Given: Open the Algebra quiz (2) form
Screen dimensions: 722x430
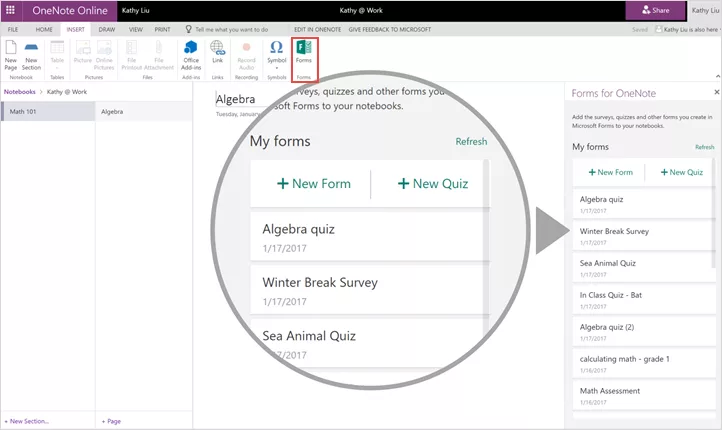Looking at the screenshot, I should 644,332.
